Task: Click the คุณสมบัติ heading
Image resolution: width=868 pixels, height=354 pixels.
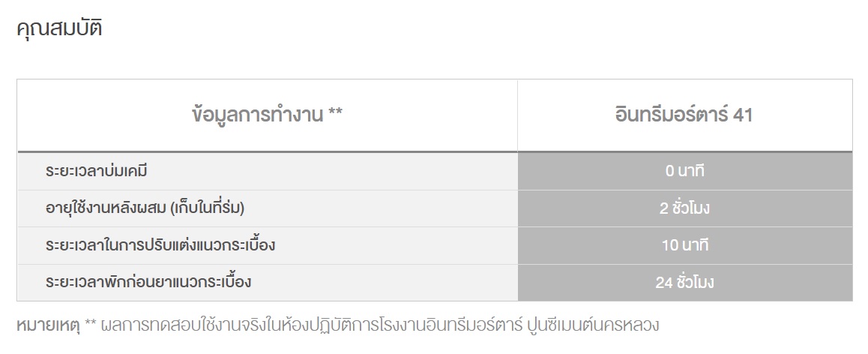Action: (x=59, y=28)
